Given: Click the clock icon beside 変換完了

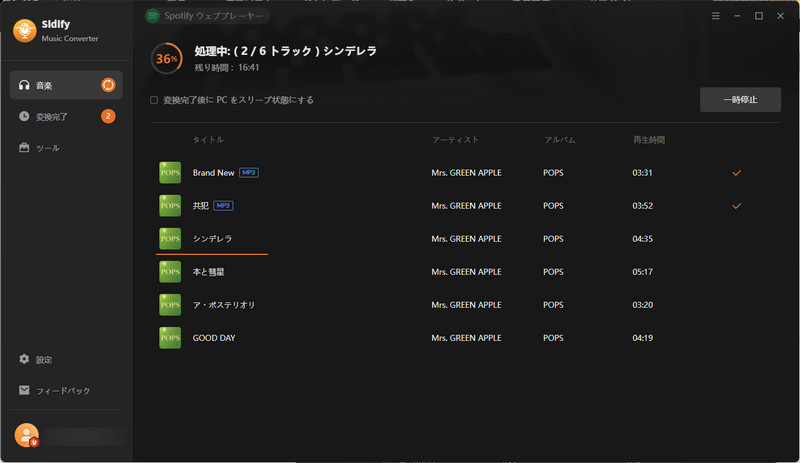Looking at the screenshot, I should tap(24, 116).
